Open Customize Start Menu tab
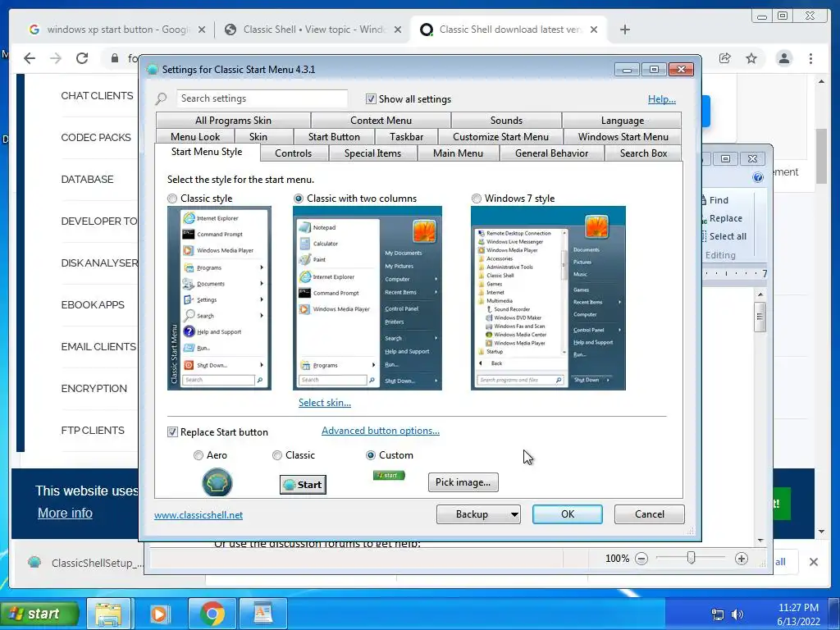 (x=500, y=137)
